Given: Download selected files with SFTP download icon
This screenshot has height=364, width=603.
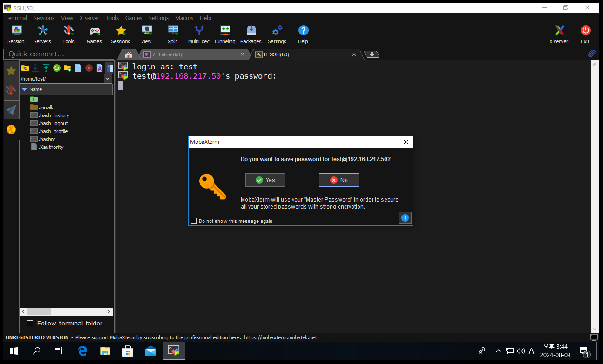Looking at the screenshot, I should [35, 68].
